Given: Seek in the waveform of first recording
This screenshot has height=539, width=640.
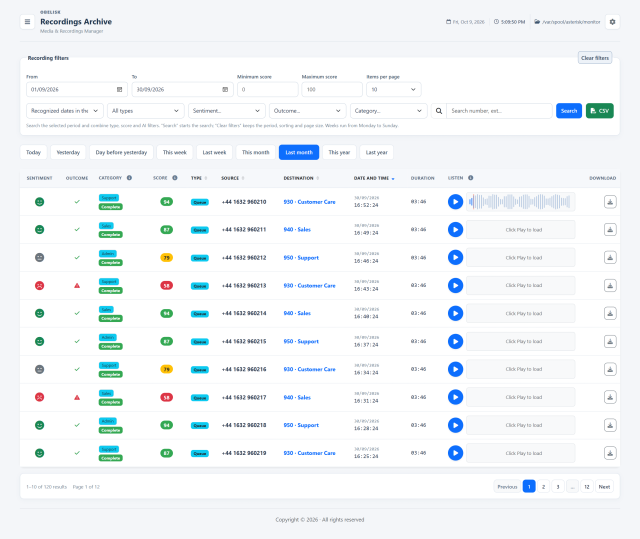Looking at the screenshot, I should (x=520, y=202).
